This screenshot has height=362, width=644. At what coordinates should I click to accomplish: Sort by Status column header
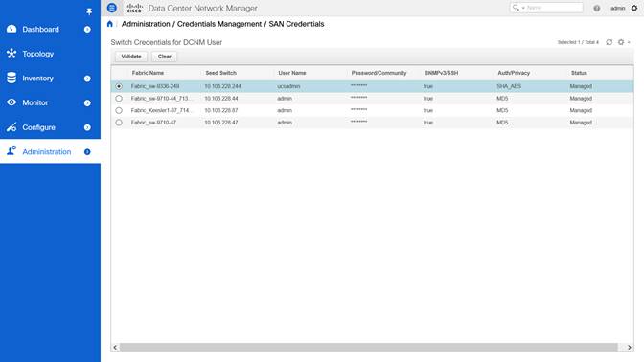click(579, 73)
